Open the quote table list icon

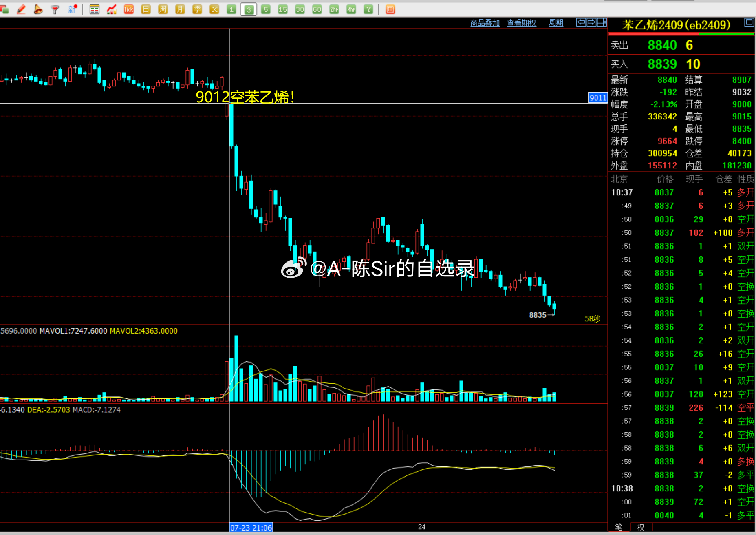coord(95,9)
